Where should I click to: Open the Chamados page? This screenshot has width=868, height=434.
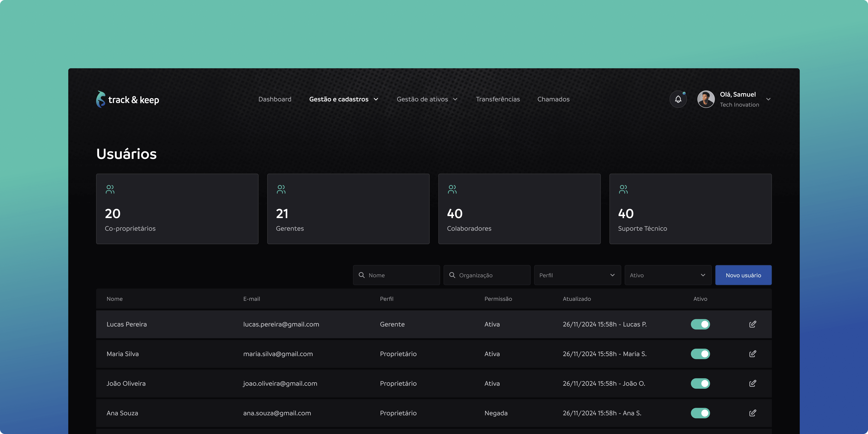pos(553,99)
